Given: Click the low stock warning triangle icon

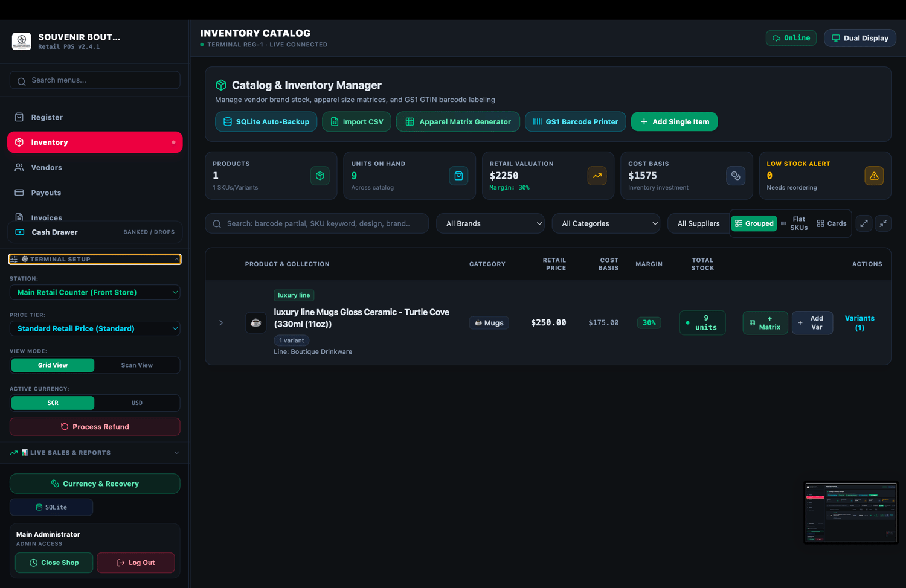Looking at the screenshot, I should pyautogui.click(x=874, y=176).
